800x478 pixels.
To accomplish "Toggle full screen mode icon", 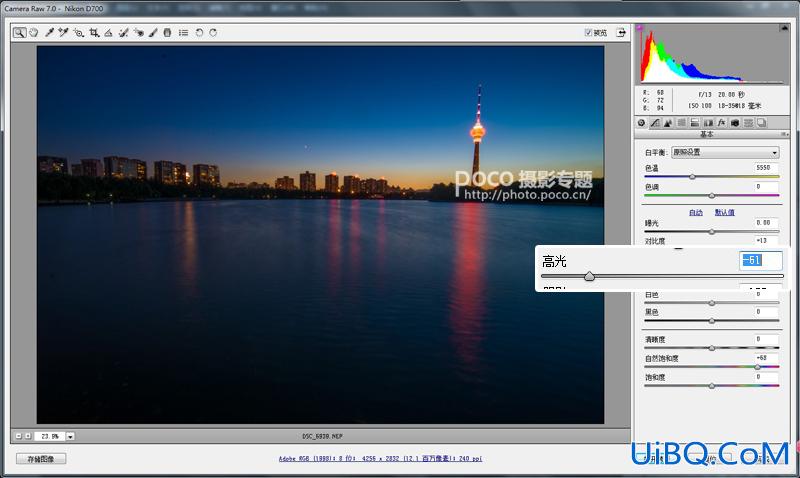I will pyautogui.click(x=621, y=33).
